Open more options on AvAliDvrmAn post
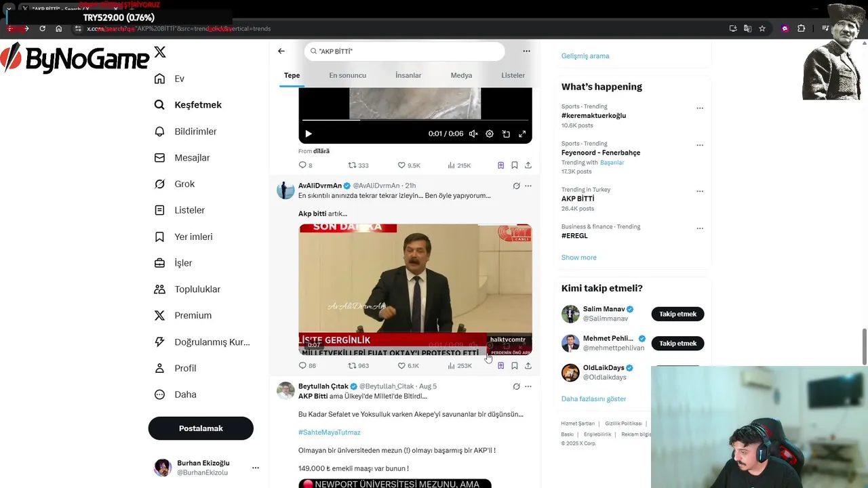868x488 pixels. pos(528,186)
